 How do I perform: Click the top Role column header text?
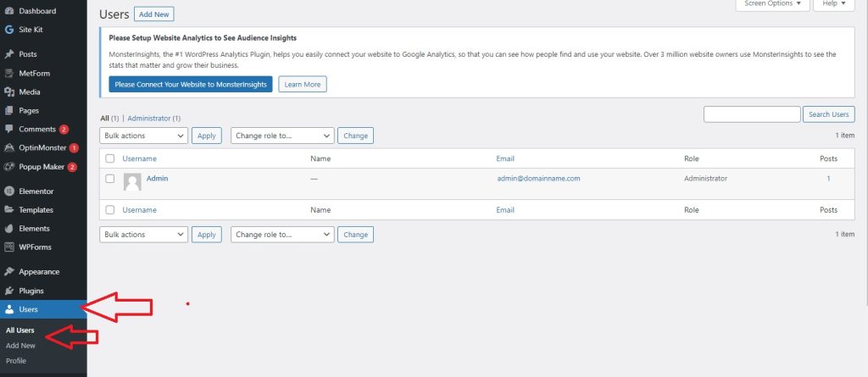692,158
